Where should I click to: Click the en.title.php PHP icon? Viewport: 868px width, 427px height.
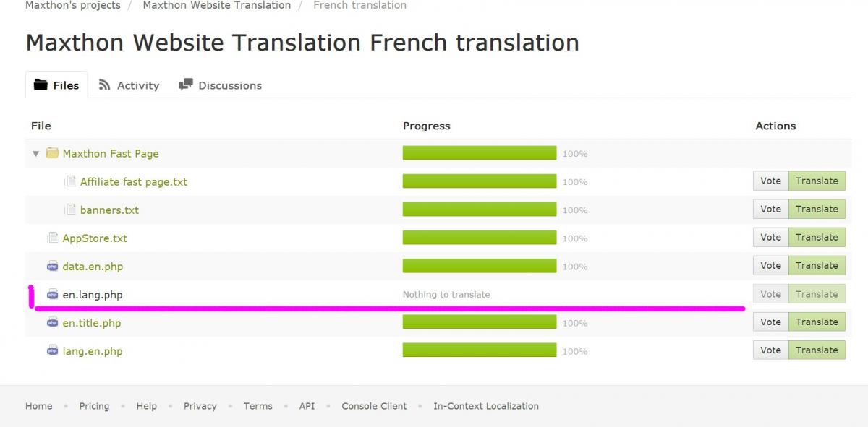pyautogui.click(x=52, y=322)
